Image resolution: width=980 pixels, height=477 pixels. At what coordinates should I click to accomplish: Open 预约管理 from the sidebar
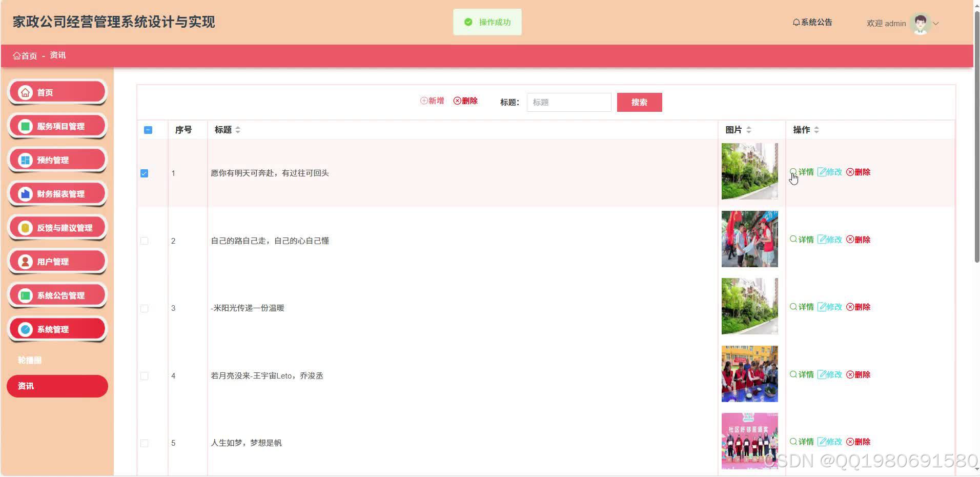tap(25, 160)
